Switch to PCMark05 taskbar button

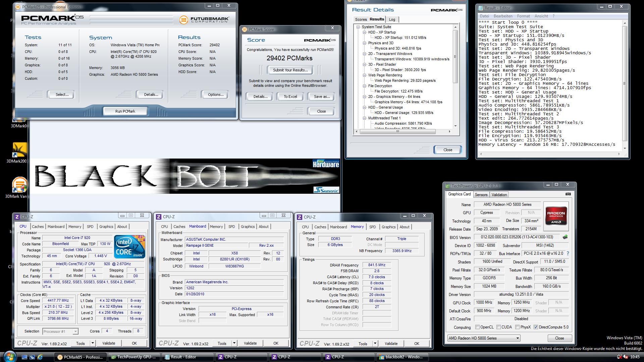(x=80, y=357)
